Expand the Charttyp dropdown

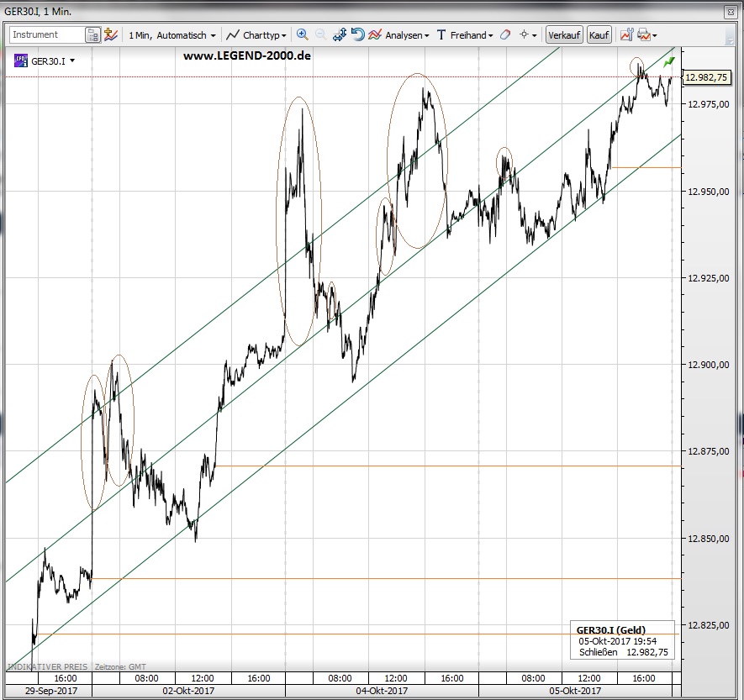coord(257,35)
